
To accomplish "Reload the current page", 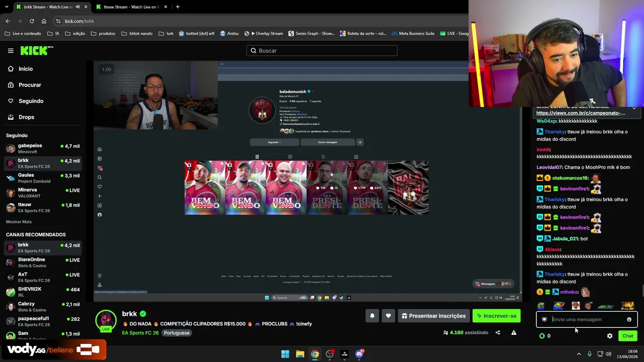I will click(x=32, y=21).
